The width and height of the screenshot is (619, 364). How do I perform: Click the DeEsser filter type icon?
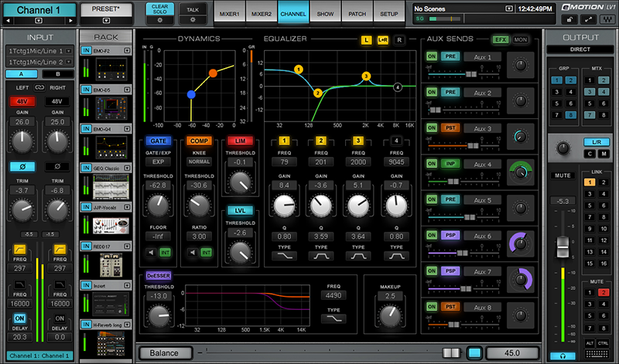point(333,319)
